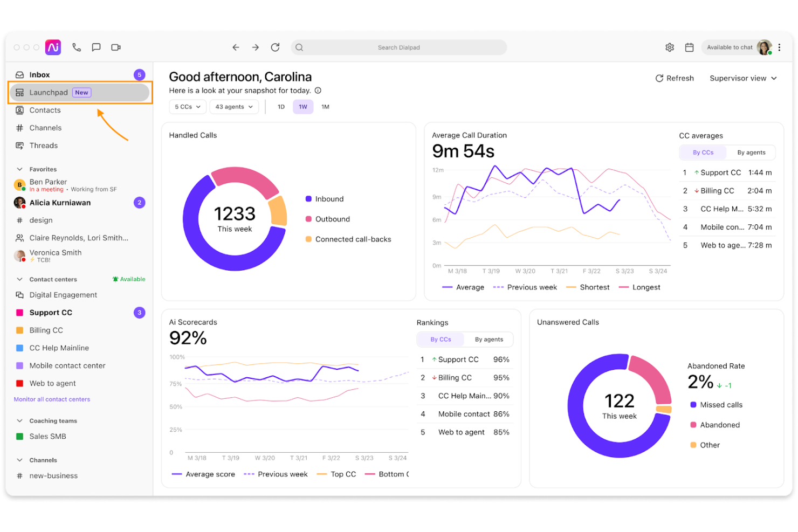Start a video meeting via camera icon
Viewport: 798px width, 532px height.
coord(116,47)
